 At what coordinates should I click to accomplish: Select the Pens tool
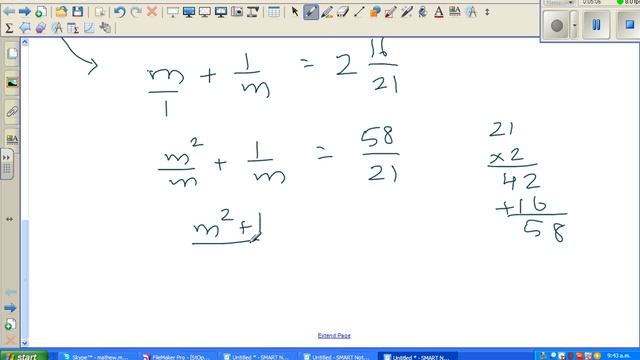[311, 12]
